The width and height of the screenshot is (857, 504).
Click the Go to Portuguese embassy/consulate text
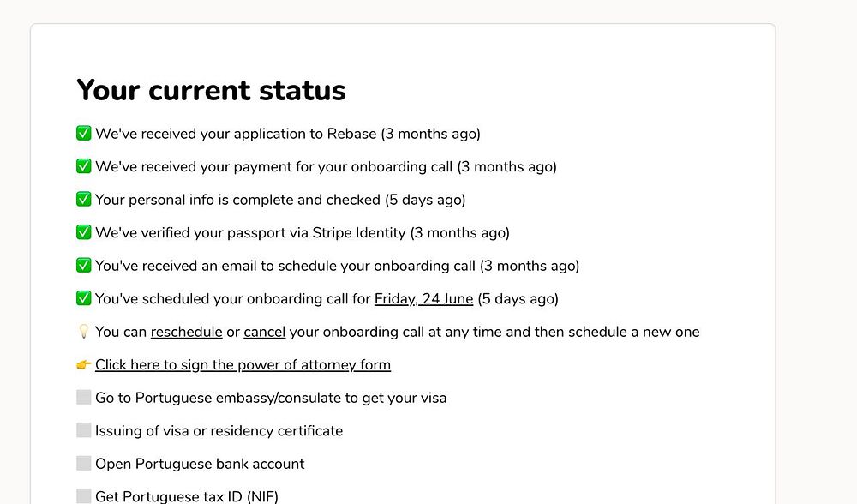click(x=271, y=398)
